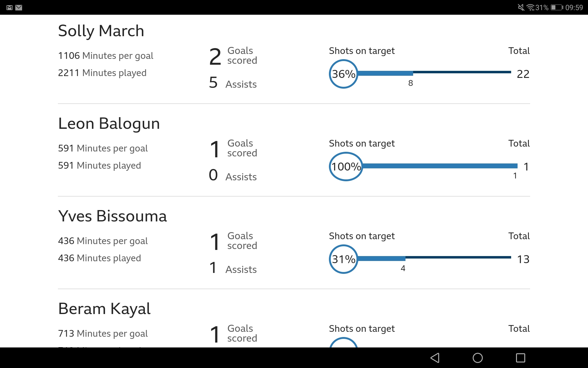The width and height of the screenshot is (588, 368).
Task: Tap the Wi-Fi signal icon
Action: click(530, 7)
